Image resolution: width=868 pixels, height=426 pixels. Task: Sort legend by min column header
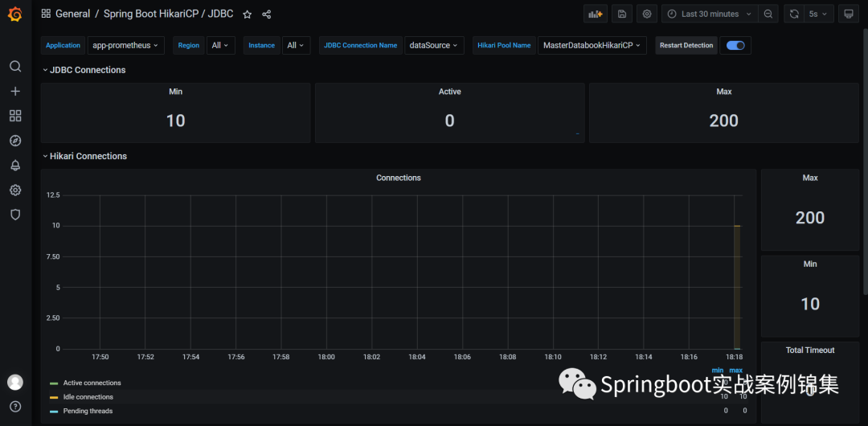click(718, 370)
